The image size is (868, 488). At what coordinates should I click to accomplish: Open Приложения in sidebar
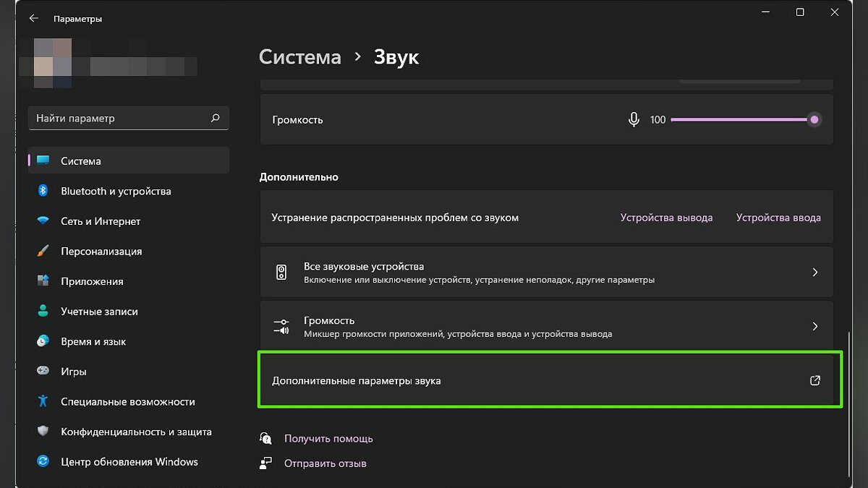(x=92, y=281)
